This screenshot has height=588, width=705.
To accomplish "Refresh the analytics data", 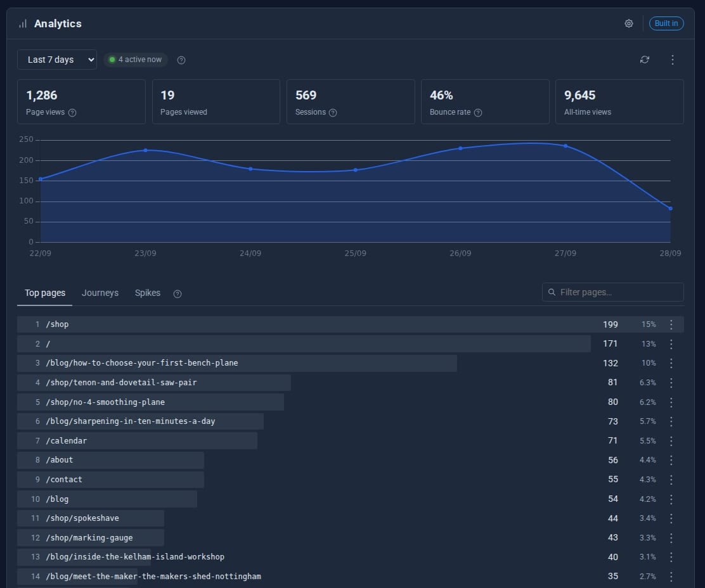I will [644, 60].
